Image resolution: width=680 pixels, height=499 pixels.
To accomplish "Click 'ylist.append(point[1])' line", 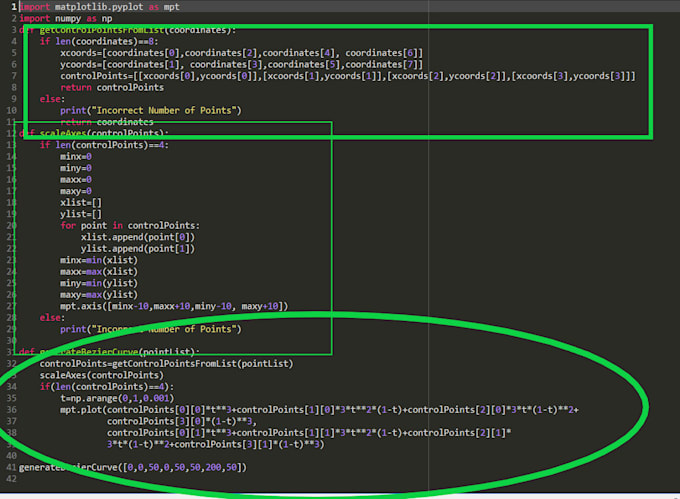I will coord(138,249).
